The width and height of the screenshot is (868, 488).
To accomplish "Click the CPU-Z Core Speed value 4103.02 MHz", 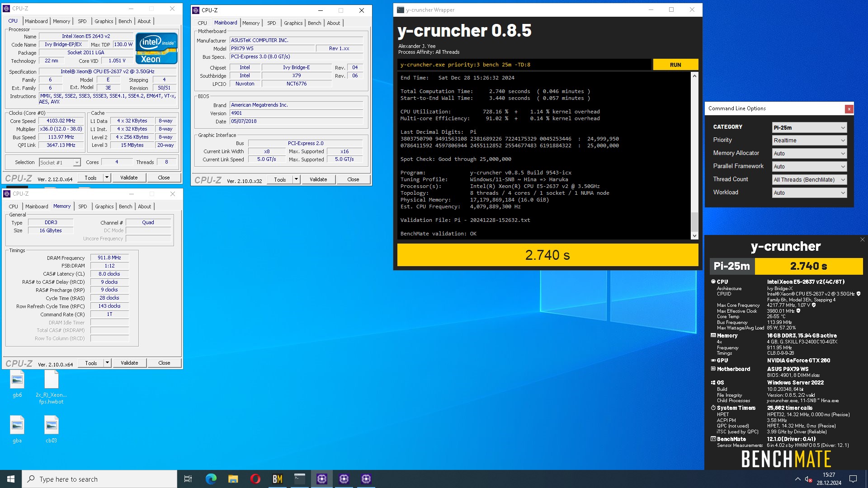I will coord(61,121).
